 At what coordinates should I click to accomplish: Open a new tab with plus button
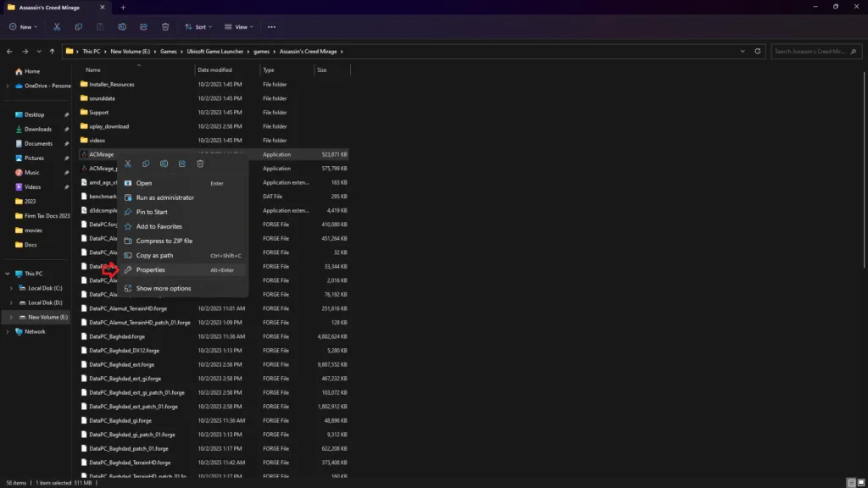123,8
